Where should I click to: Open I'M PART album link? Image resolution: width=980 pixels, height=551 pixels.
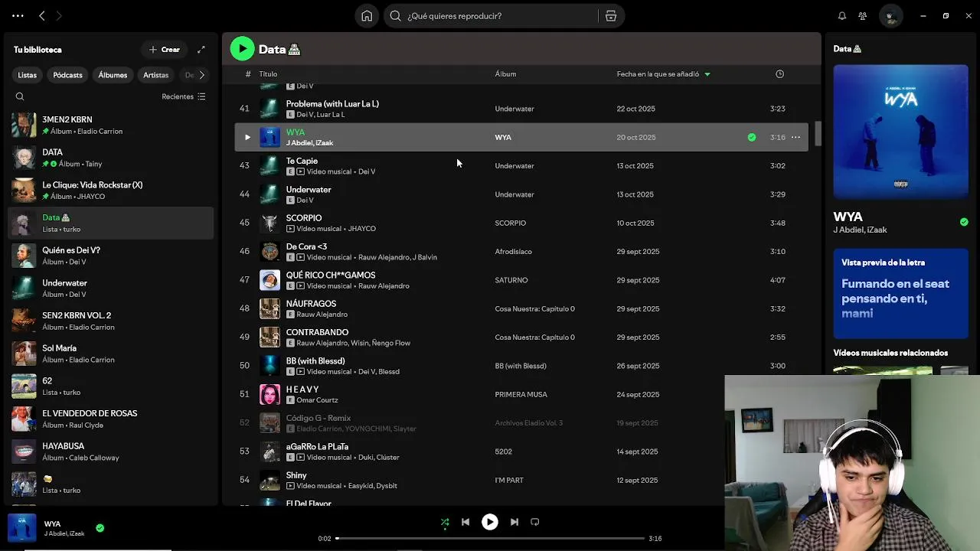point(509,481)
